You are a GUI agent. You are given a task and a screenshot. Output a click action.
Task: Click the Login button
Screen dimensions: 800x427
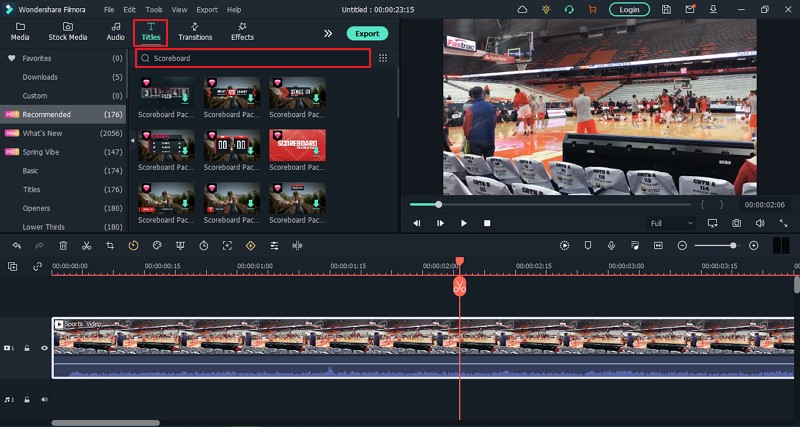(x=629, y=9)
